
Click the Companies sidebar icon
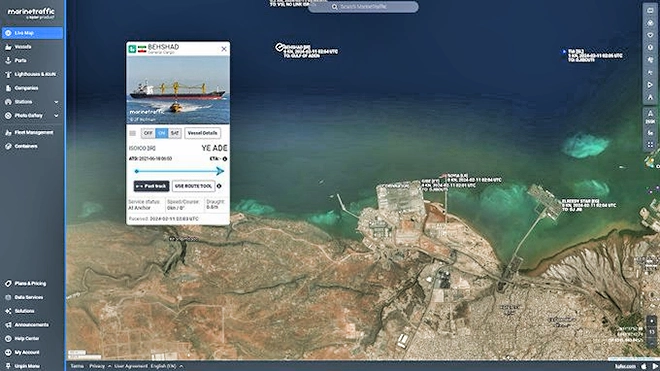pyautogui.click(x=8, y=88)
